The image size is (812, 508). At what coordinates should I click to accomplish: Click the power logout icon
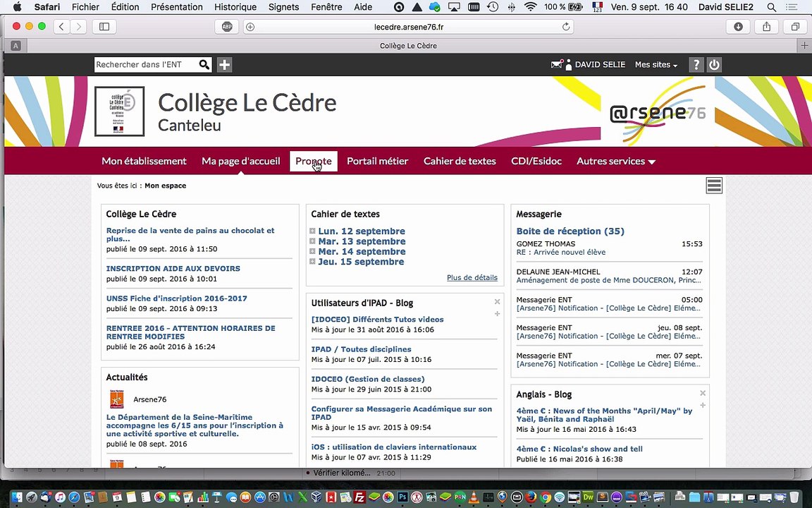(714, 65)
